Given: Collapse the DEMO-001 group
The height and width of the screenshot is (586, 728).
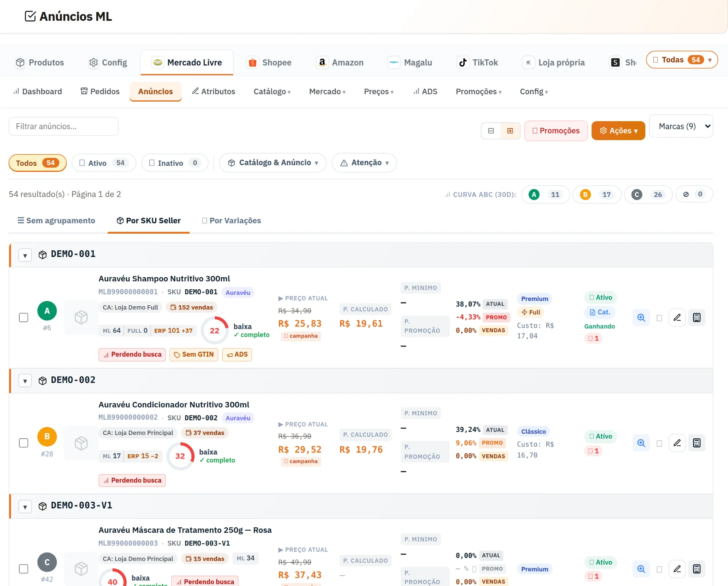Looking at the screenshot, I should (x=25, y=255).
